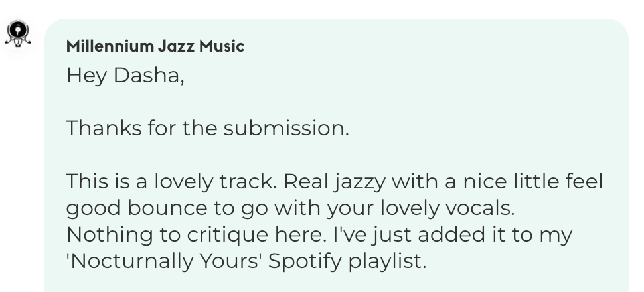This screenshot has width=644, height=292.
Task: Click the word 'Millennium' in sender name
Action: 110,46
